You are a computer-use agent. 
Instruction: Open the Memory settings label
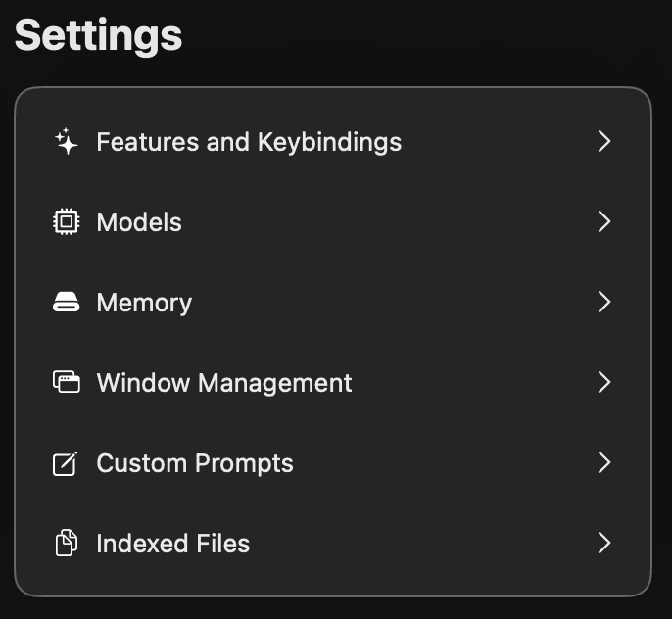[144, 304]
